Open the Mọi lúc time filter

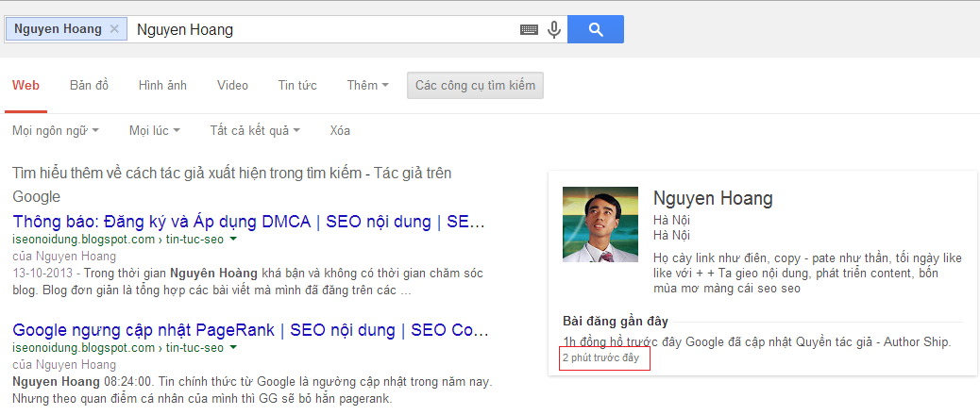pos(154,130)
